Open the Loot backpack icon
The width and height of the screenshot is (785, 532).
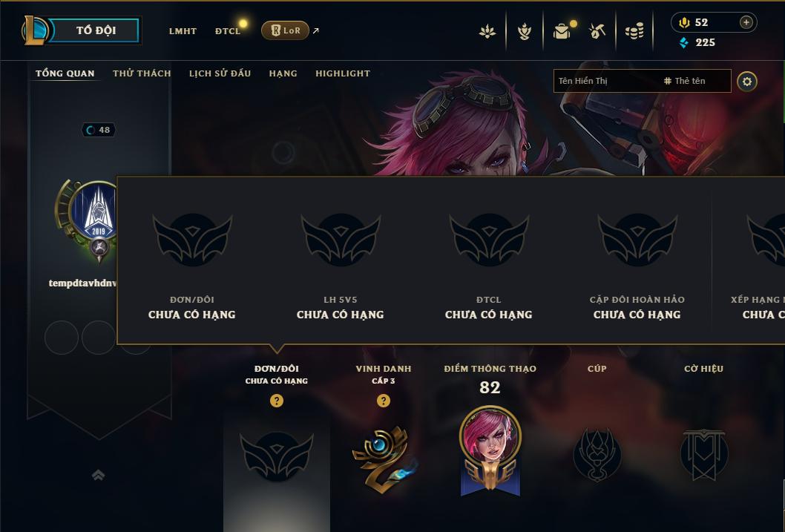point(562,31)
